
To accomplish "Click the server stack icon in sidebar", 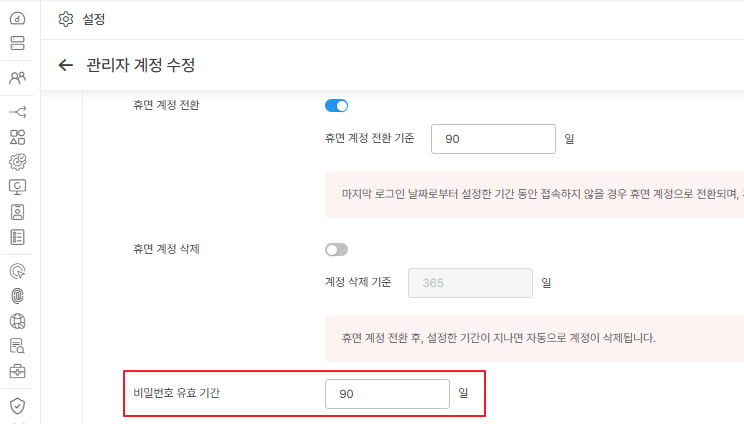I will 17,43.
